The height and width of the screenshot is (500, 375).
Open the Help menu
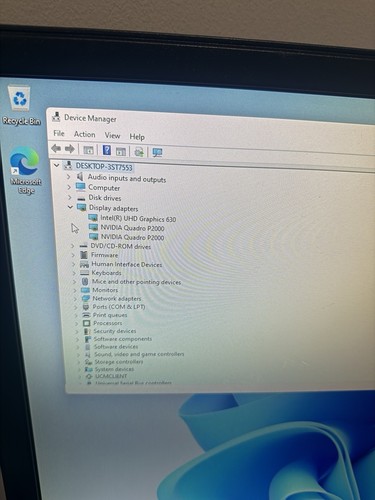coord(137,137)
